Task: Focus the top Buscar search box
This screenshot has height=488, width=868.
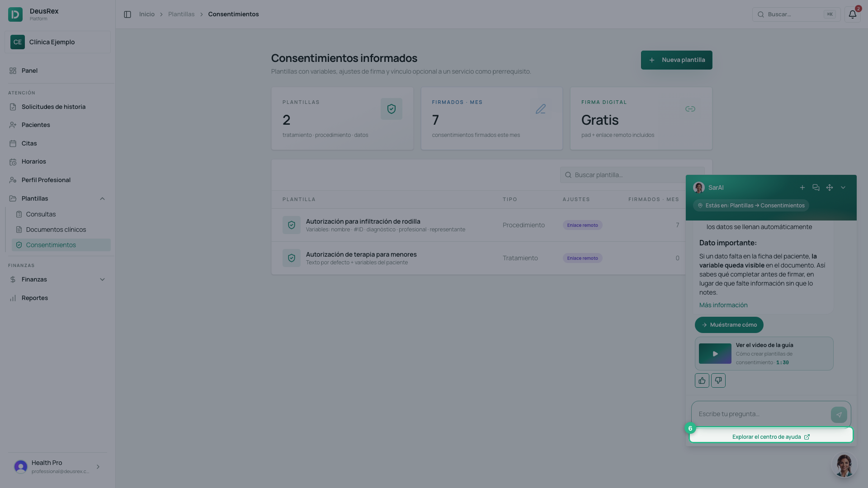Action: tap(796, 14)
